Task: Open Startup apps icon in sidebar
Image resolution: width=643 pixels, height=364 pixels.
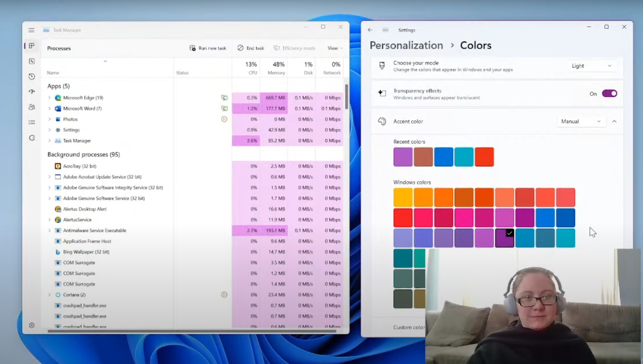Action: 32,92
